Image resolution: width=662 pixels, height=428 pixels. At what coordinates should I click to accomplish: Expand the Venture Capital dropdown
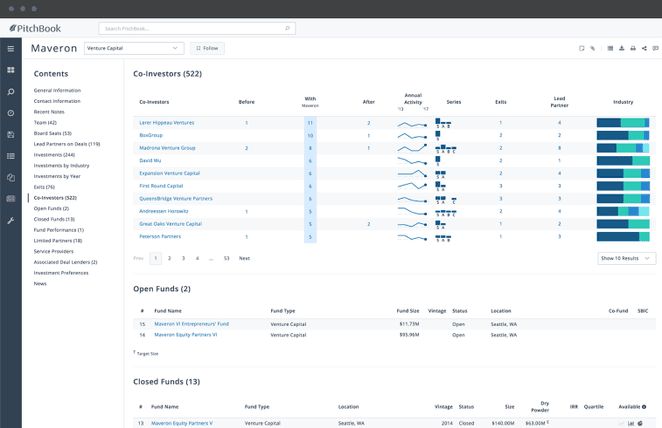coord(133,48)
